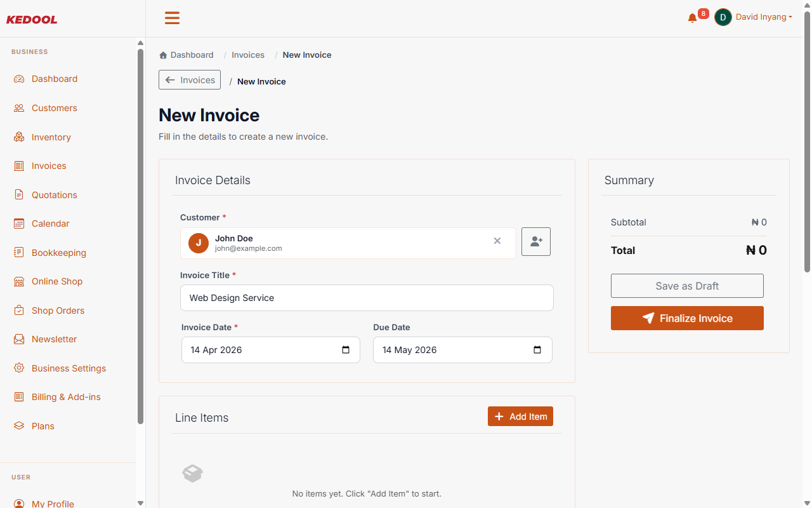Click the Customers sidebar icon
Screen dimensions: 812x508
19,108
